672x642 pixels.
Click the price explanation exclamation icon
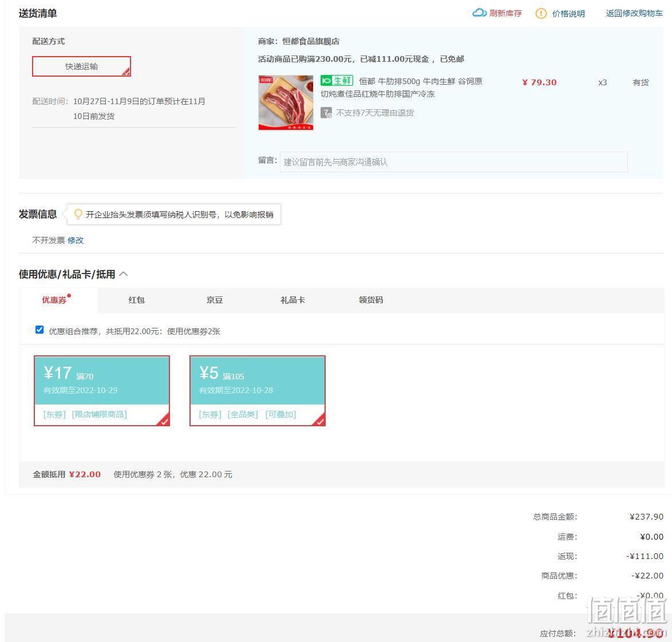point(541,13)
